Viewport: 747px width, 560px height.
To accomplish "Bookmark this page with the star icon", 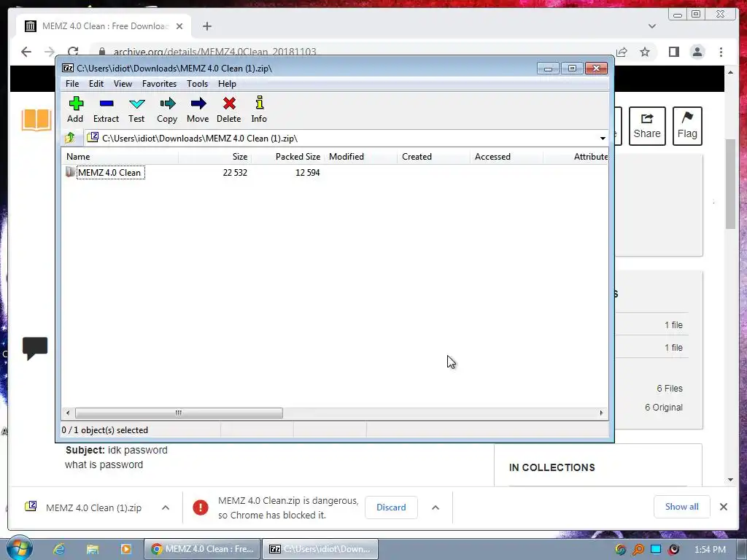I will coord(645,52).
